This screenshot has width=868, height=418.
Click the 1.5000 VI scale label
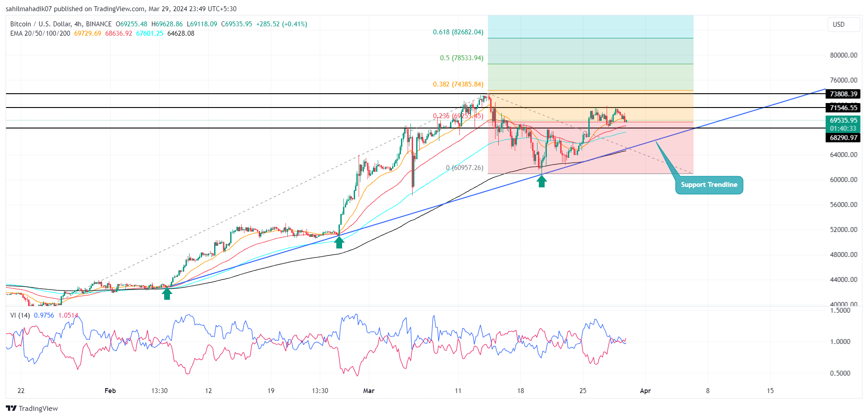click(x=840, y=310)
